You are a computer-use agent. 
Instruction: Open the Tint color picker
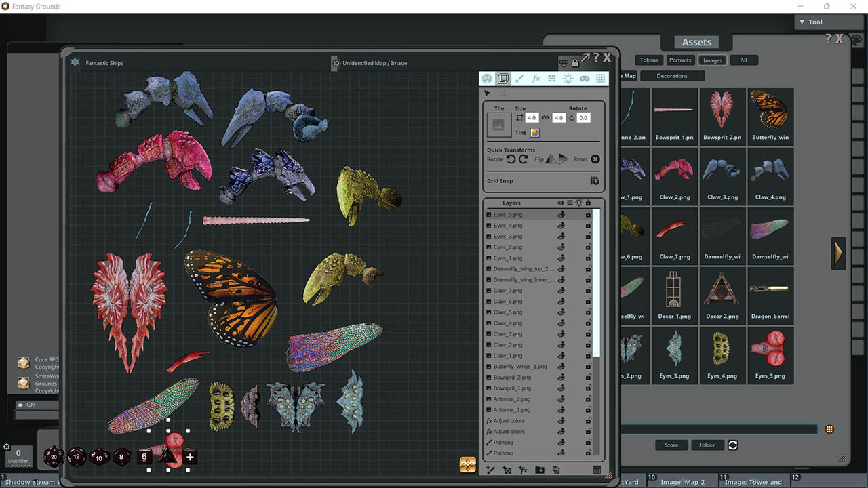coord(534,133)
